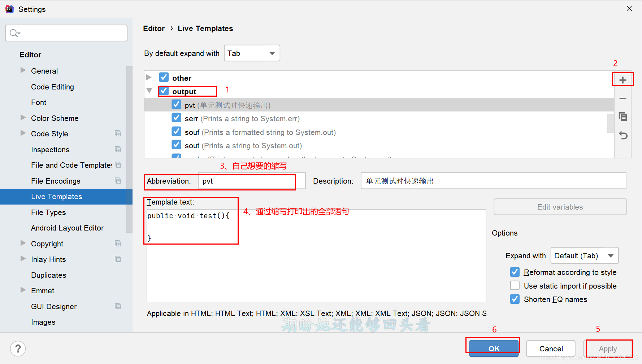
Task: Click OK to save settings
Action: (494, 348)
